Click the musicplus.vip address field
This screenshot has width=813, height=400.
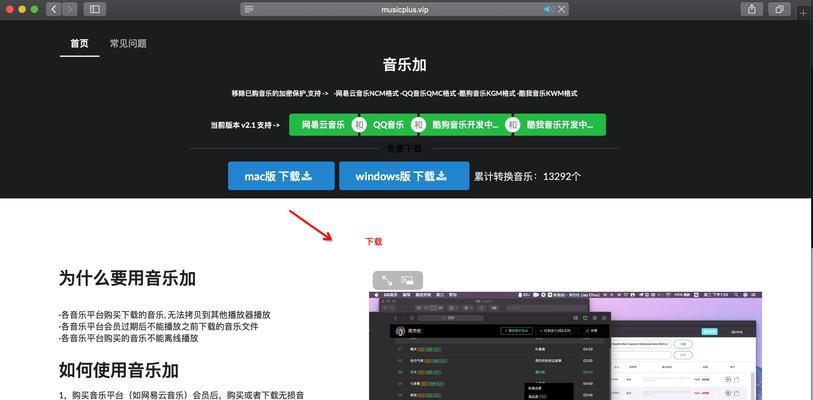[x=404, y=9]
